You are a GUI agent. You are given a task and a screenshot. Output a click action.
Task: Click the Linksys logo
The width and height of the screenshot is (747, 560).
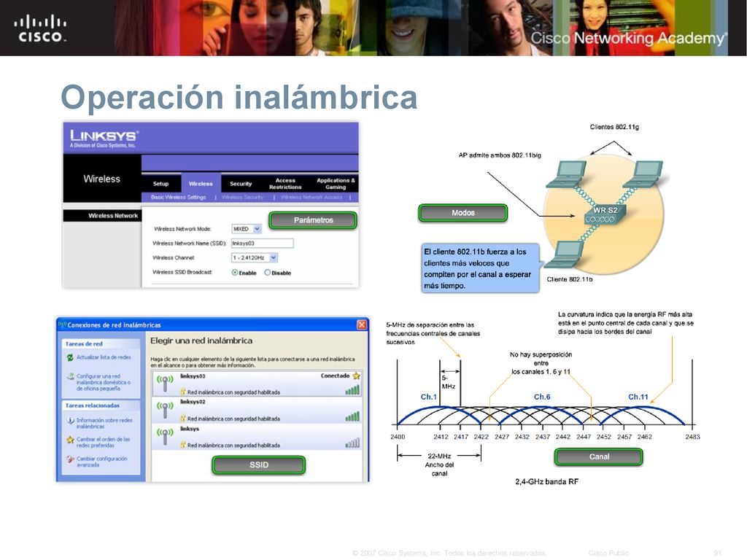(x=104, y=138)
